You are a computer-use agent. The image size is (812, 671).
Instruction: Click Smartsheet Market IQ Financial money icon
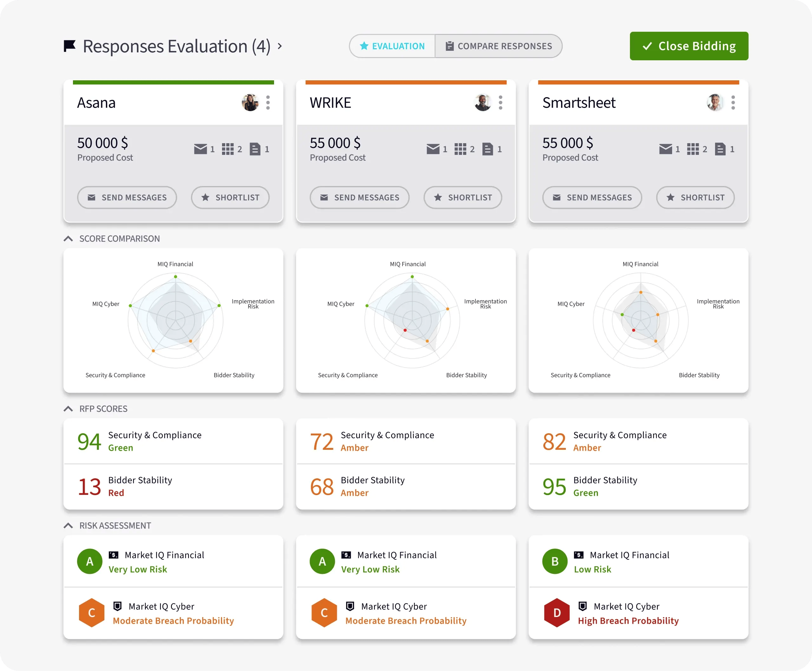tap(579, 555)
